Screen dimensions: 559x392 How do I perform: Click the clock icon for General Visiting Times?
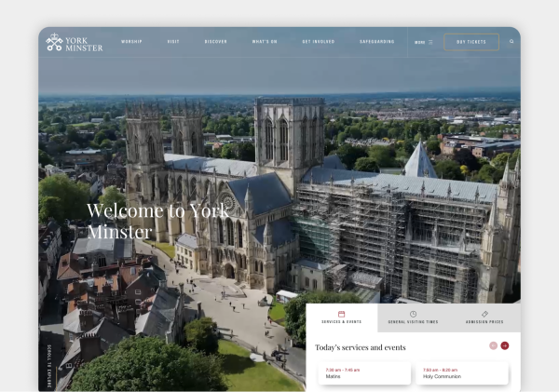click(x=413, y=314)
